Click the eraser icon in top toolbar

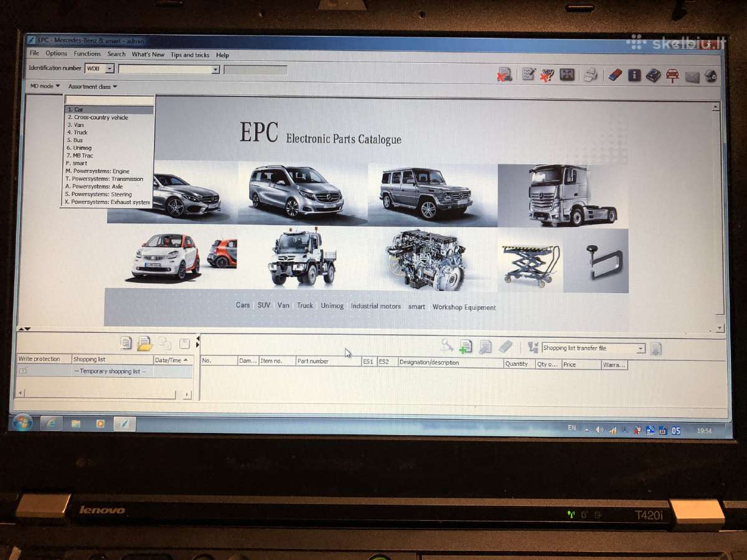click(x=614, y=75)
